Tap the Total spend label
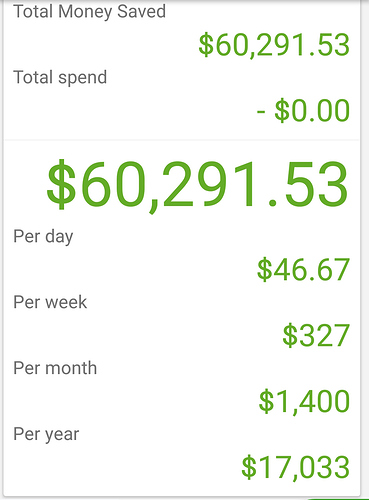 [60, 78]
